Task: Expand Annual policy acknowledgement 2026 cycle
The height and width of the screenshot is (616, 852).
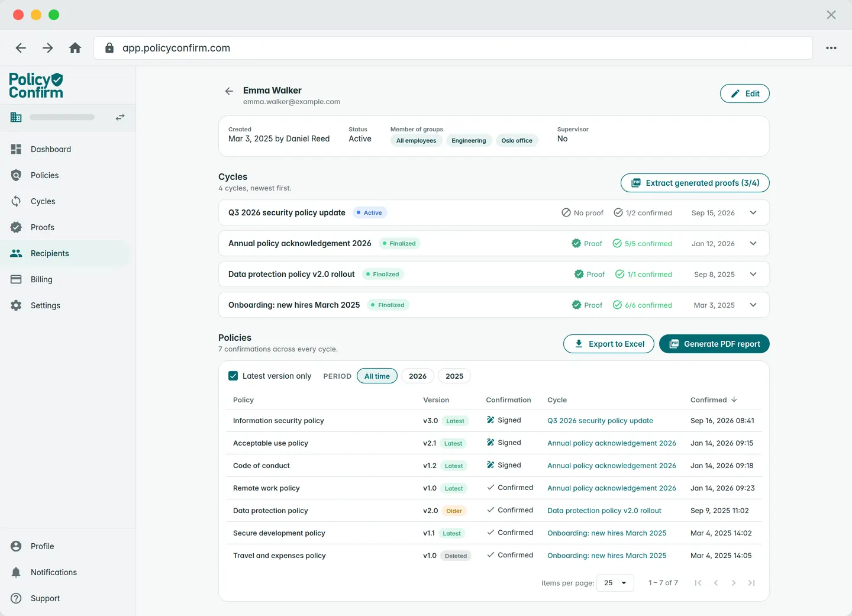Action: click(x=753, y=243)
